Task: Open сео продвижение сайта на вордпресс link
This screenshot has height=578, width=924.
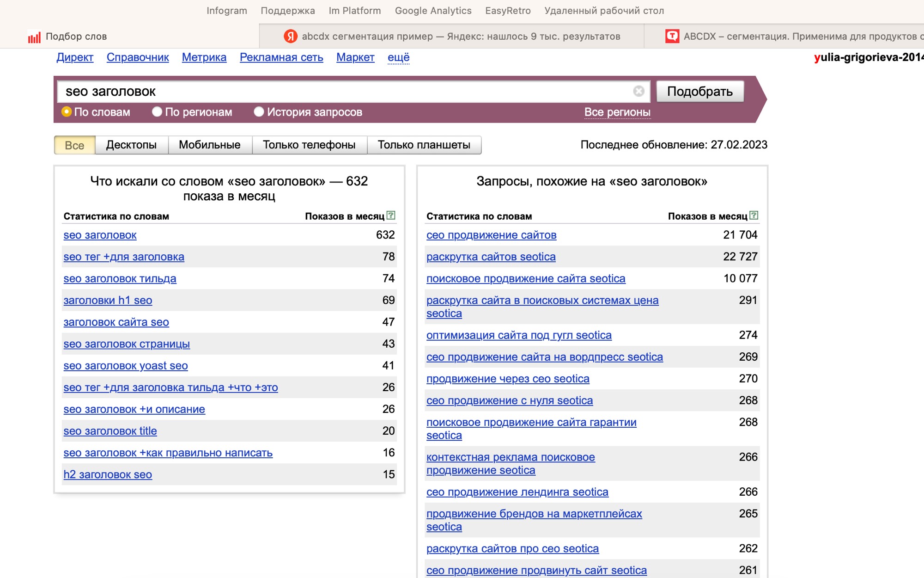Action: 544,357
